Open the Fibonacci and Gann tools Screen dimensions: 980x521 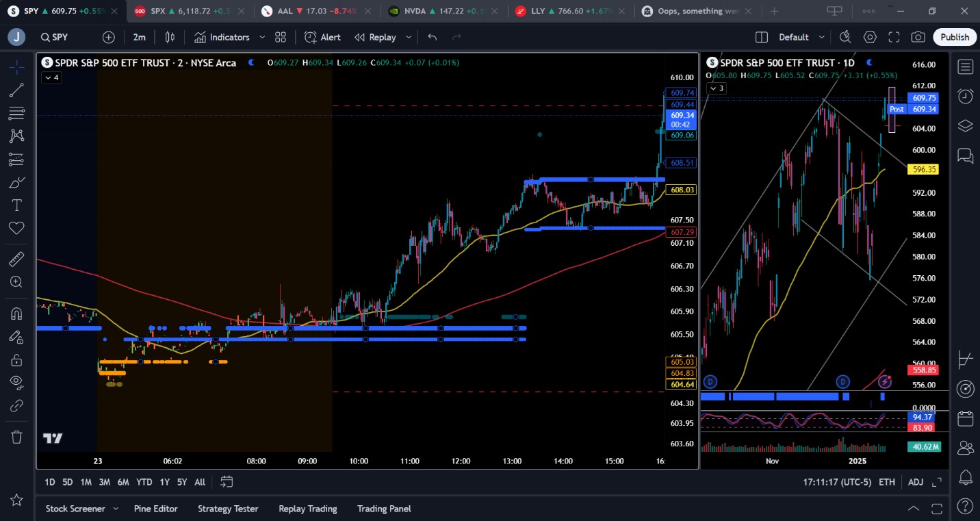tap(17, 113)
